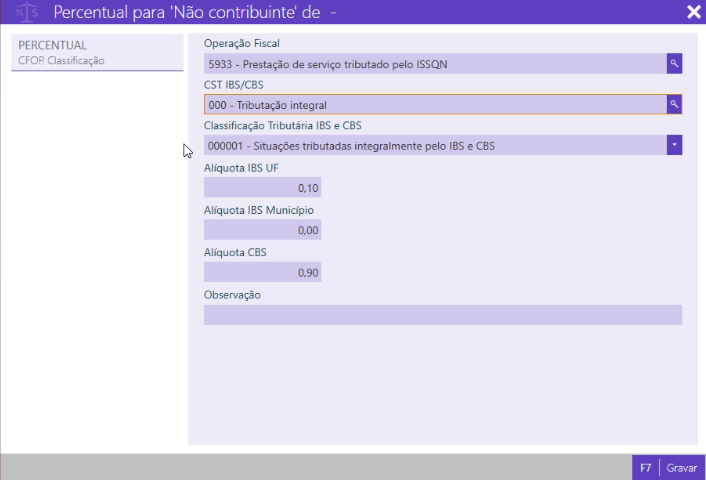Click the CST field showing '000 - Tributação integral'

pos(435,105)
